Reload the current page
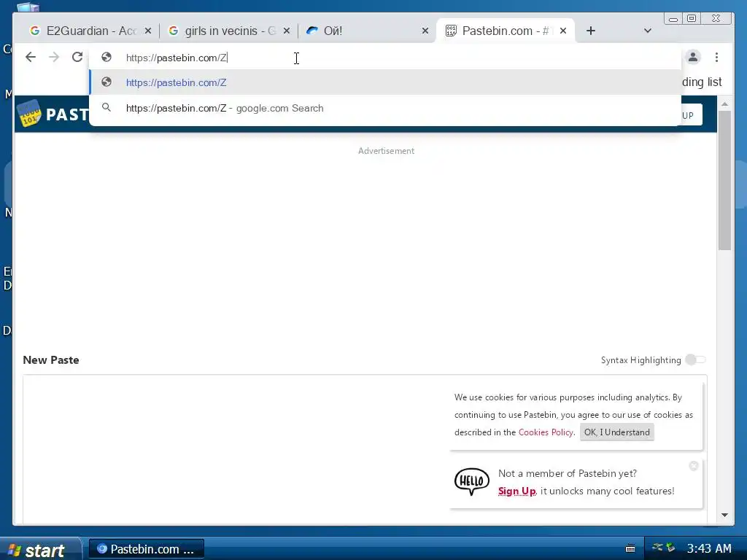 (x=77, y=57)
